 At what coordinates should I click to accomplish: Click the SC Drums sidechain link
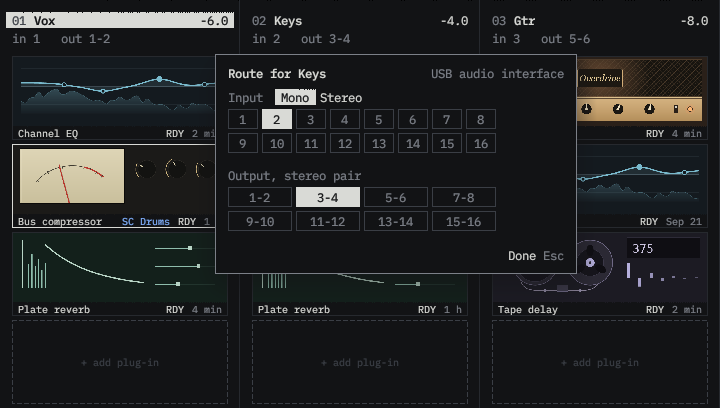[x=146, y=222]
